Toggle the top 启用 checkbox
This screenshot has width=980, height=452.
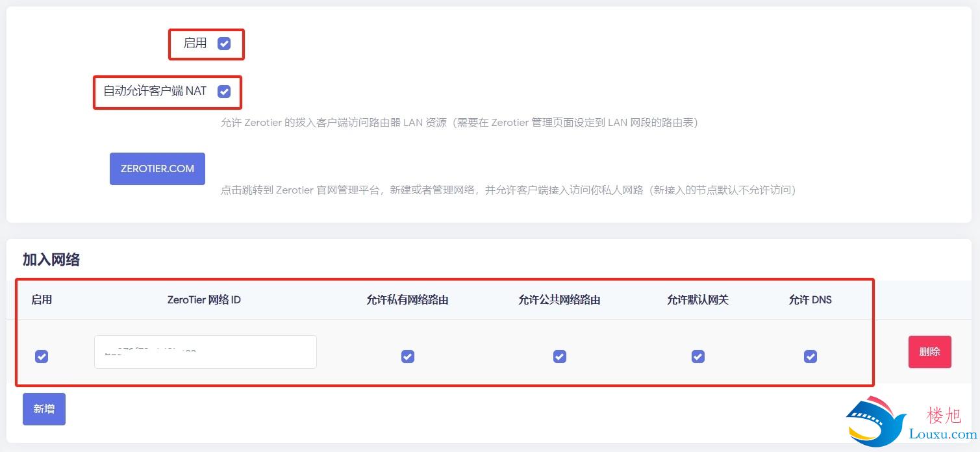tap(224, 44)
